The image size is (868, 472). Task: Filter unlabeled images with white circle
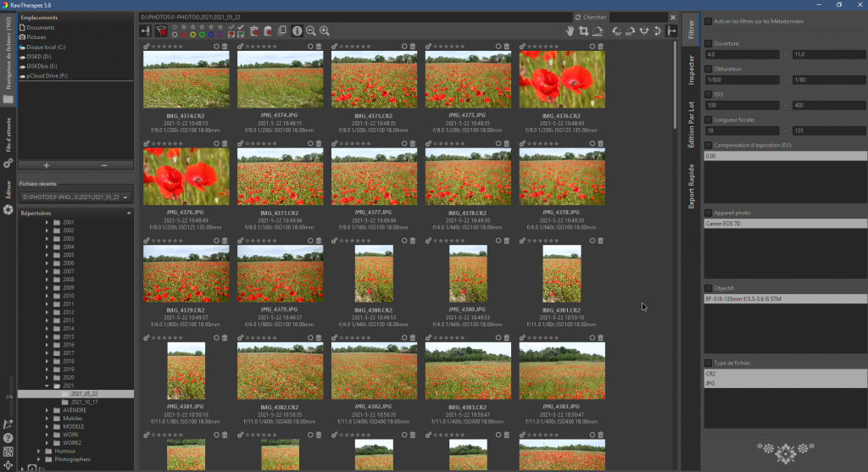pos(175,34)
